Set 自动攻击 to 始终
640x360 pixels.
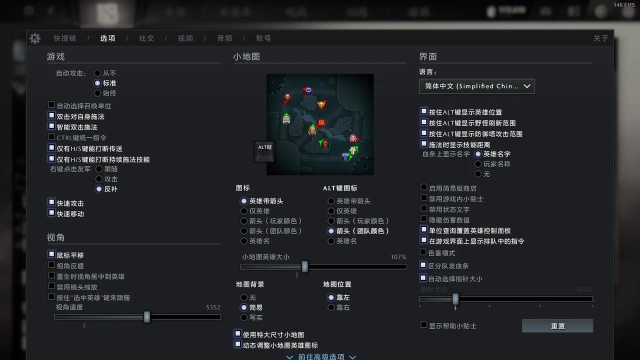[97, 93]
